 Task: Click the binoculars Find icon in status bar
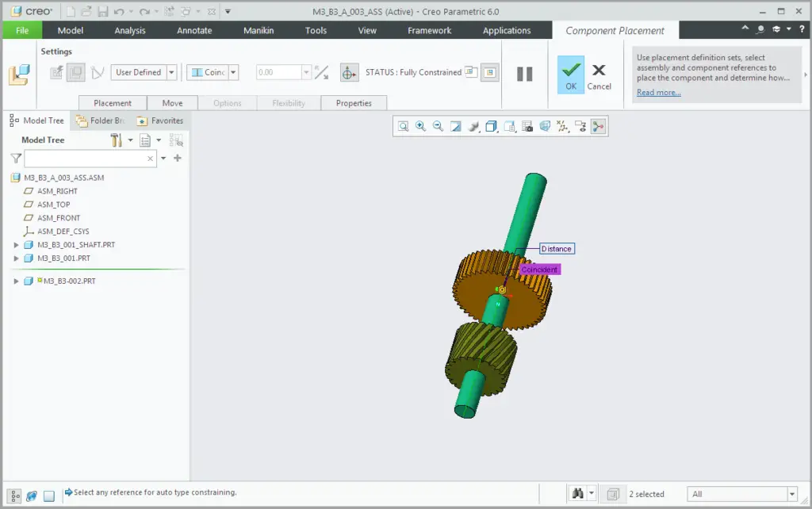click(x=577, y=494)
